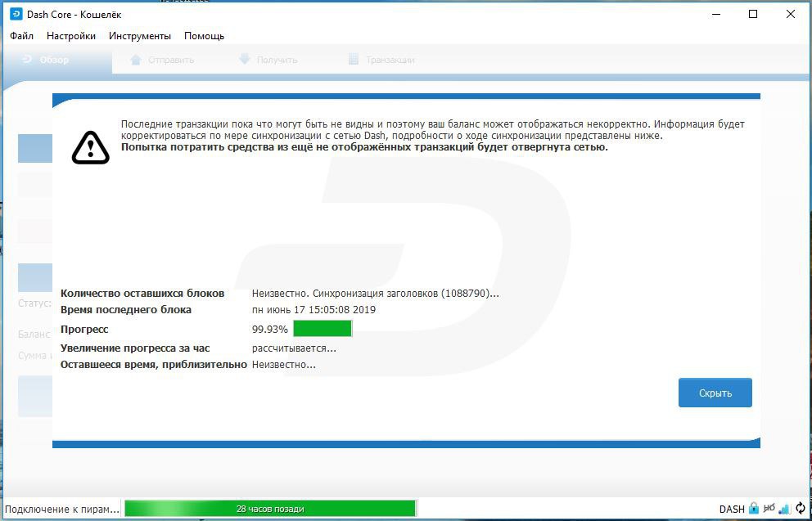Click the Скрыть button
Image resolution: width=812 pixels, height=521 pixels.
pos(715,393)
